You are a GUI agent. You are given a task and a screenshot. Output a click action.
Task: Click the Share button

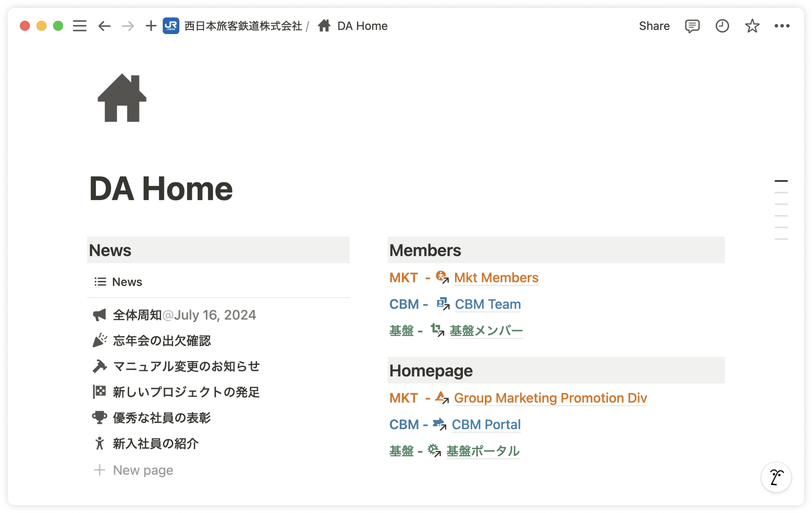coord(654,26)
